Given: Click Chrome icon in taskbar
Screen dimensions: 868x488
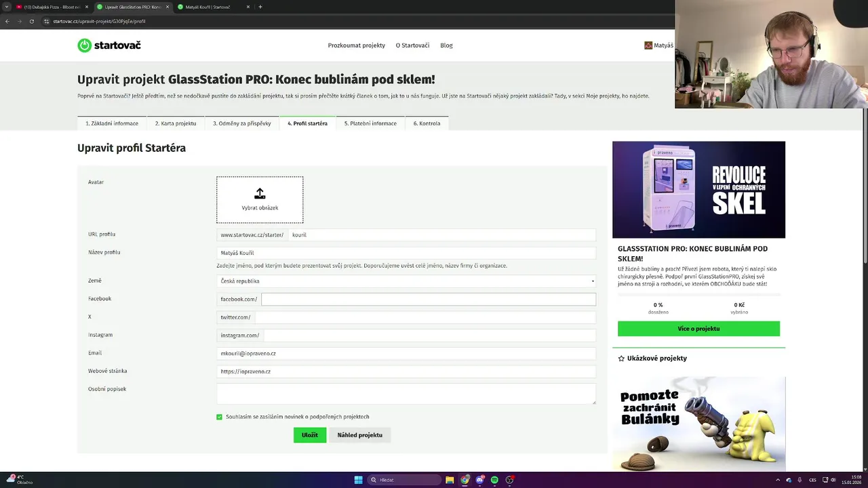Looking at the screenshot, I should (465, 480).
